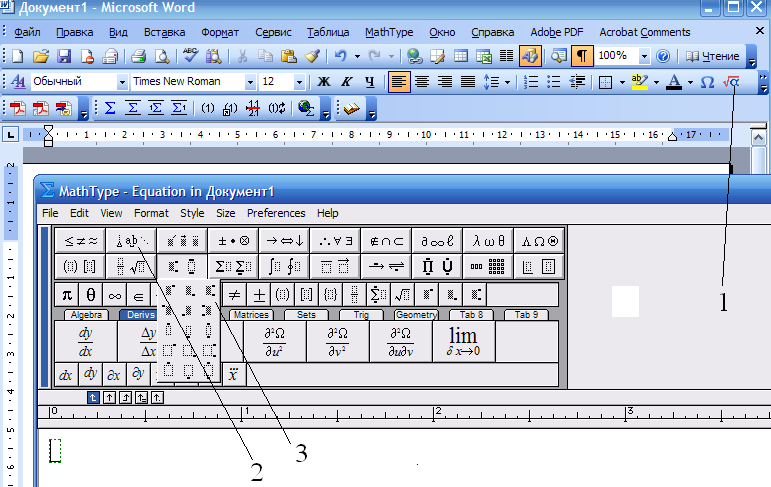Open the Greek lowercase palette λωθ

488,241
